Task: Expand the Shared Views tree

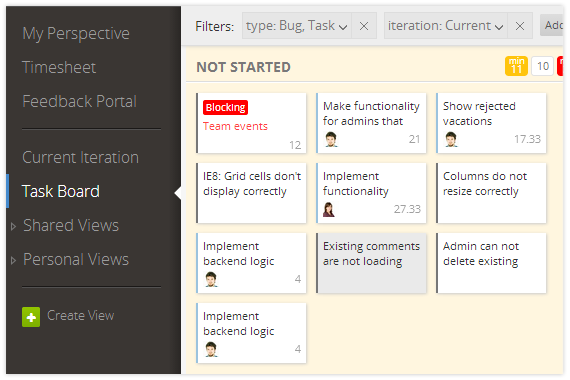Action: point(13,227)
